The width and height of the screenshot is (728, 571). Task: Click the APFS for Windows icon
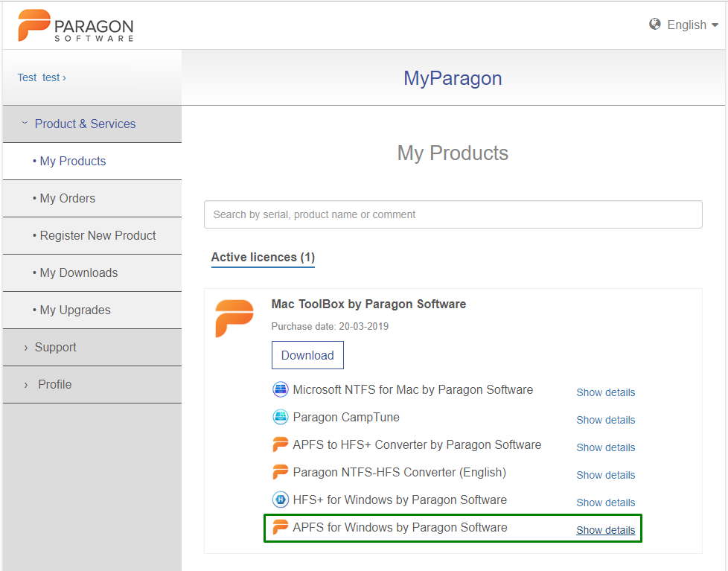[281, 527]
